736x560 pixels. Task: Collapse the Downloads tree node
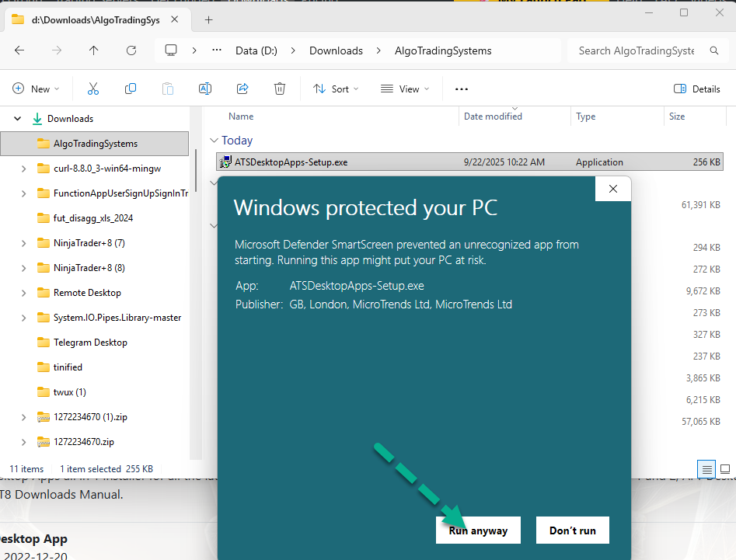coord(17,119)
